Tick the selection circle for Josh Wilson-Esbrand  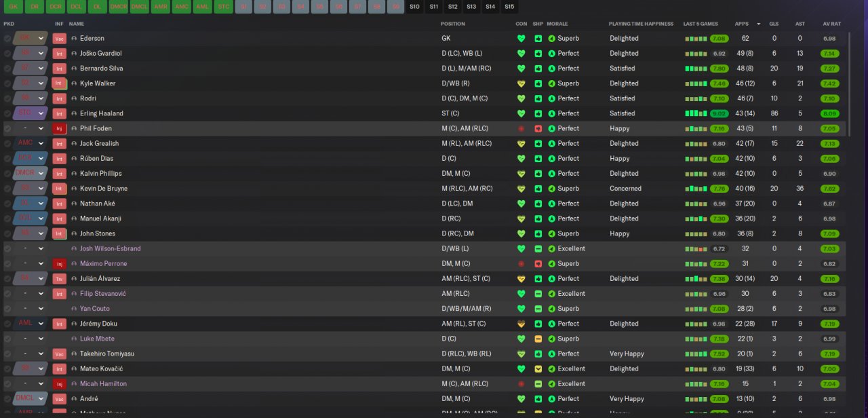(x=7, y=249)
